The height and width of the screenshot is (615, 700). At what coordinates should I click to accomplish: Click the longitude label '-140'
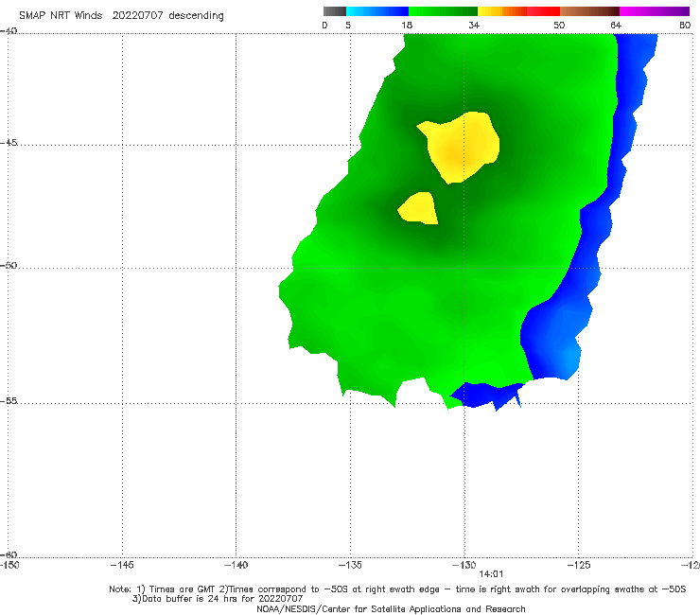pos(236,565)
